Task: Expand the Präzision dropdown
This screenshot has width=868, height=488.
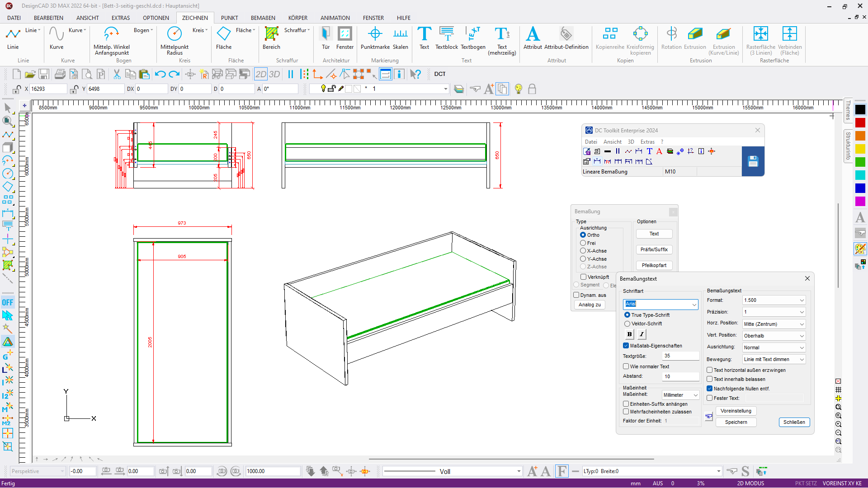Action: pyautogui.click(x=774, y=312)
